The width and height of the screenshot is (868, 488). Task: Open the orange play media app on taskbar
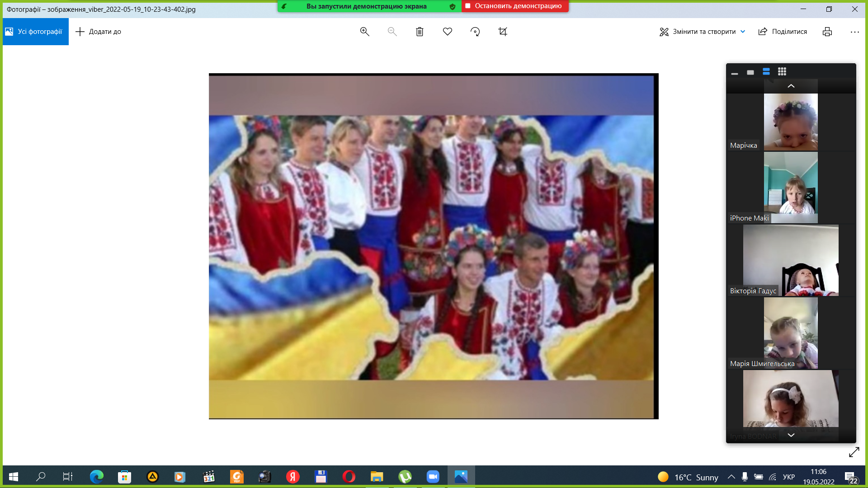pyautogui.click(x=180, y=476)
